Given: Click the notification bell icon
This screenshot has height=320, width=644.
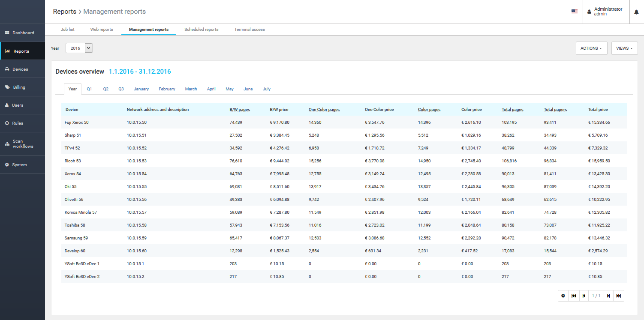Looking at the screenshot, I should [636, 12].
